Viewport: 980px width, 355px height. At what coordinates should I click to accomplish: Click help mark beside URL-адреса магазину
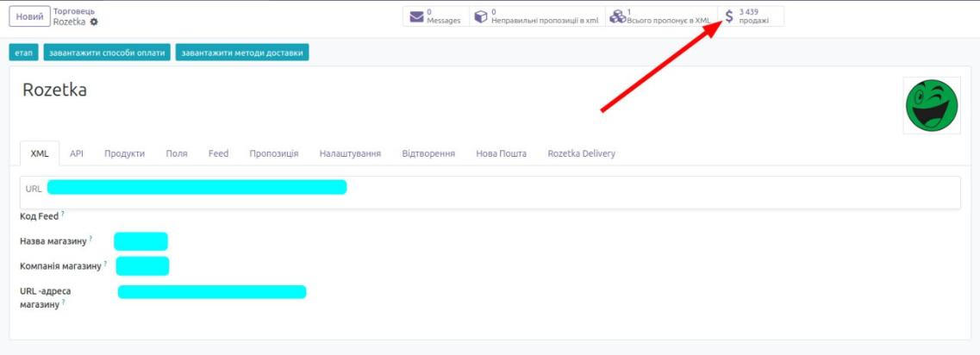(63, 302)
